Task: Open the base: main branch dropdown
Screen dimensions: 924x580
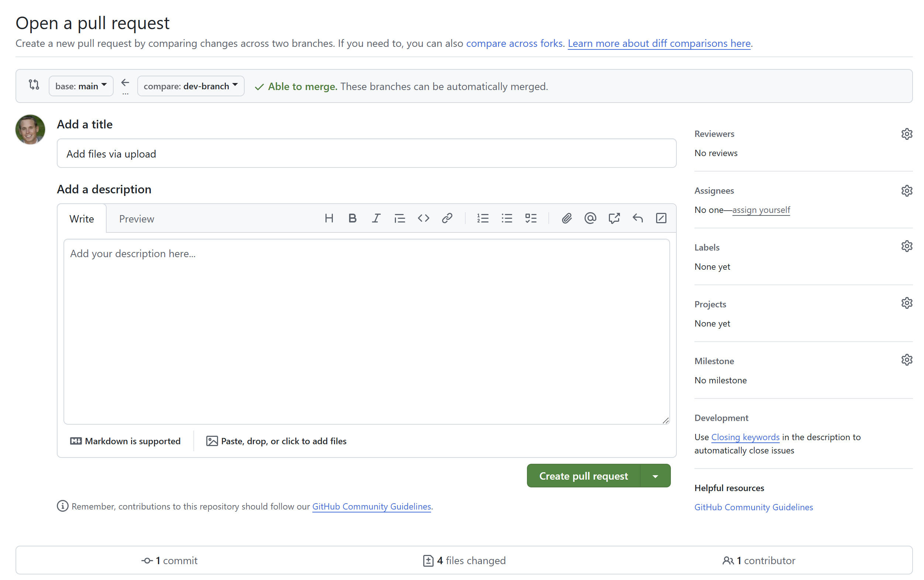Action: (81, 86)
